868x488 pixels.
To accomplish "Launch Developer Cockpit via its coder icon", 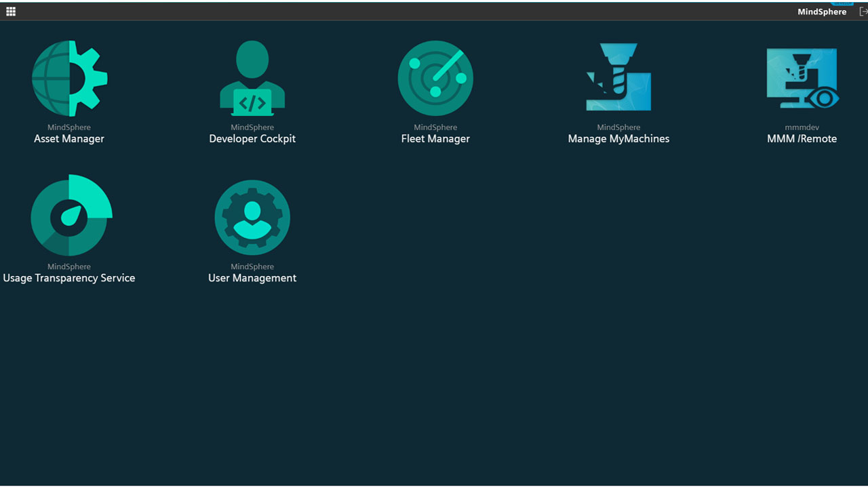I will click(252, 79).
